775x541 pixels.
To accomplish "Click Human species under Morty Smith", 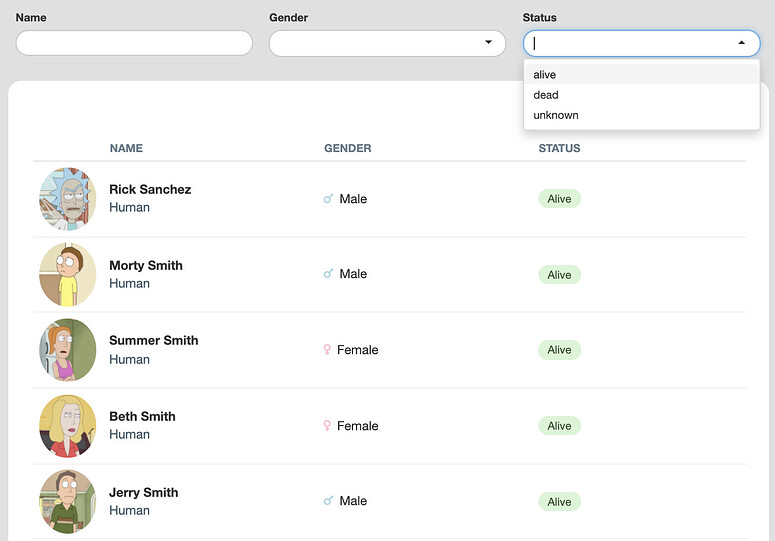I will pyautogui.click(x=129, y=284).
